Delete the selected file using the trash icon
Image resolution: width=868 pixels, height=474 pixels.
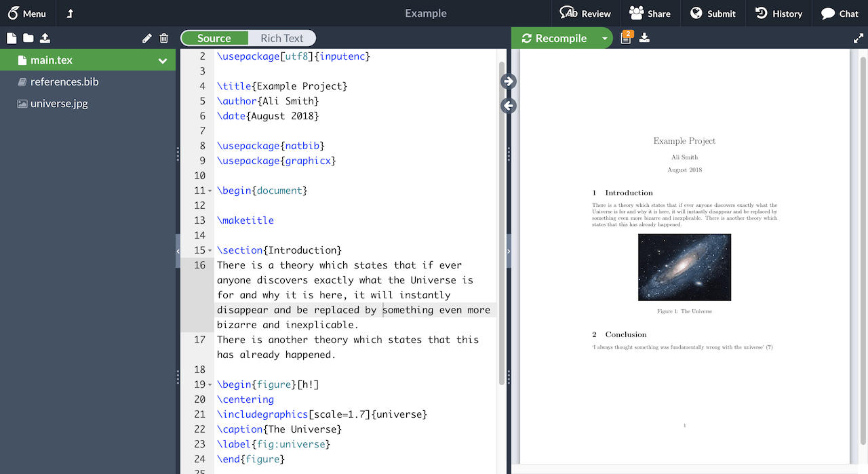coord(163,38)
